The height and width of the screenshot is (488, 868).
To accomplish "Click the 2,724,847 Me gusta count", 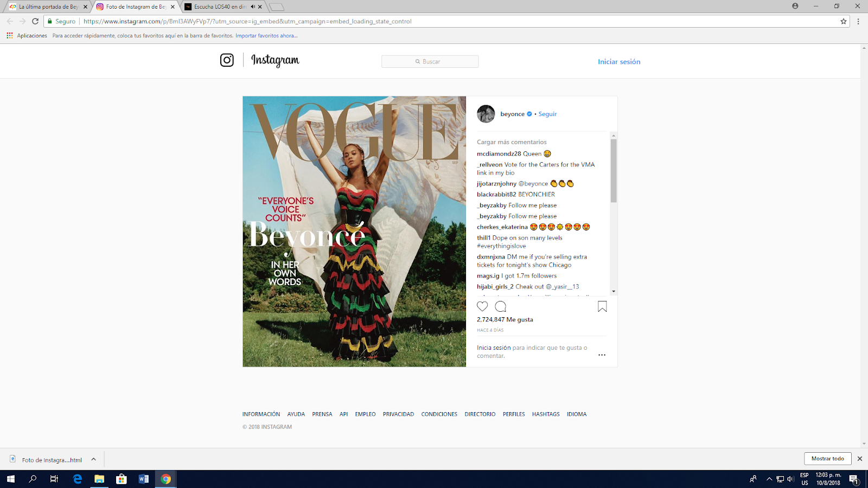I will (505, 319).
